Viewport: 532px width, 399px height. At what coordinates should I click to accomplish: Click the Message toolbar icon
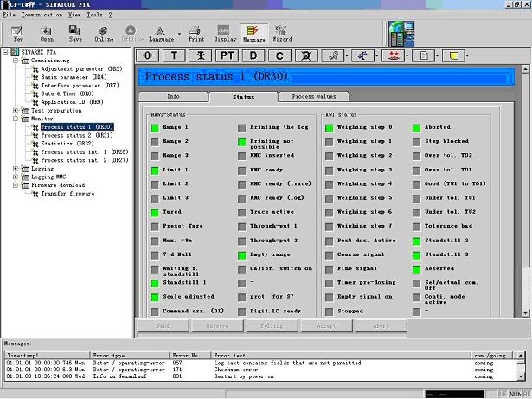click(x=253, y=34)
